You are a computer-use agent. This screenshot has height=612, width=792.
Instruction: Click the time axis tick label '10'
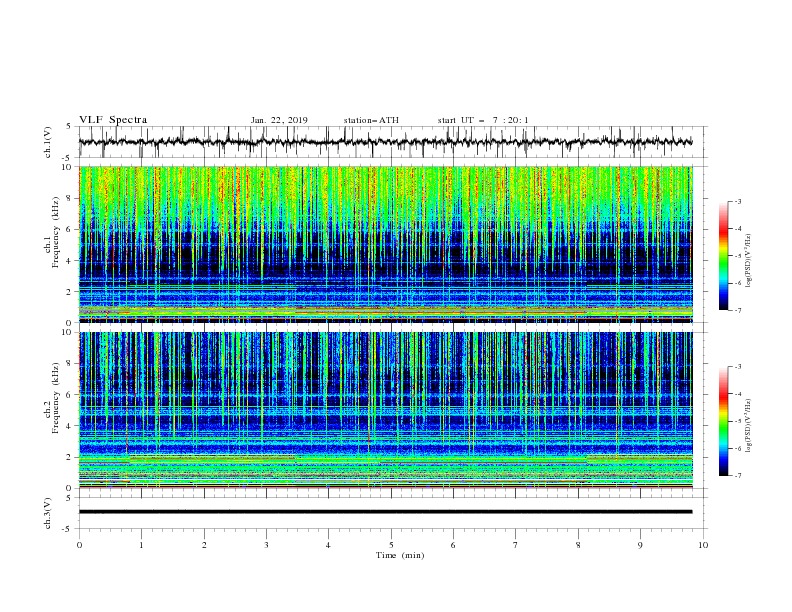(703, 545)
